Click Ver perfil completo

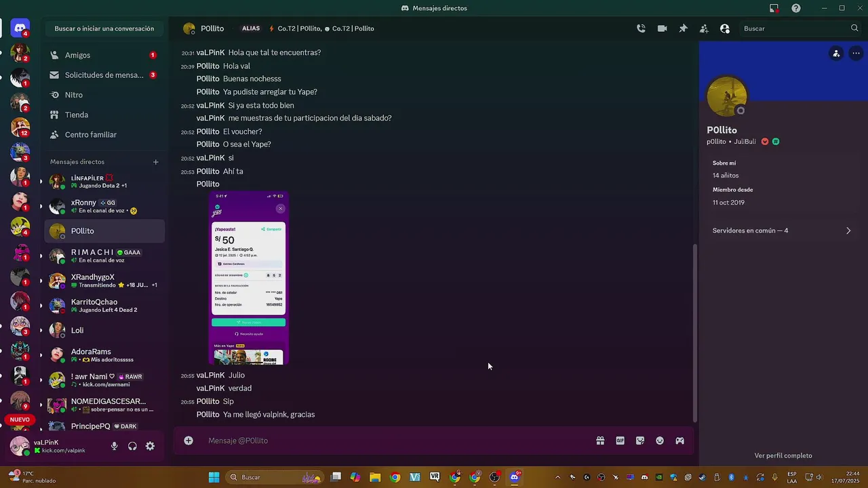pos(783,455)
